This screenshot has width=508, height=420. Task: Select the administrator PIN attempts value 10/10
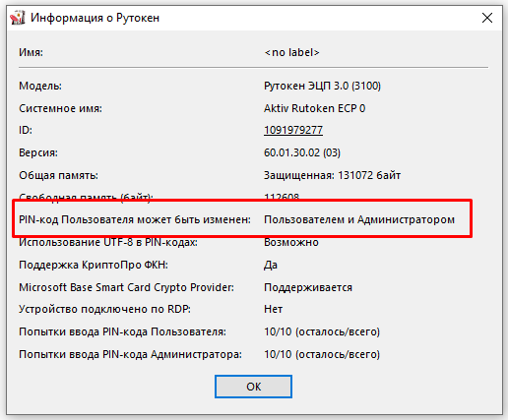(x=322, y=354)
